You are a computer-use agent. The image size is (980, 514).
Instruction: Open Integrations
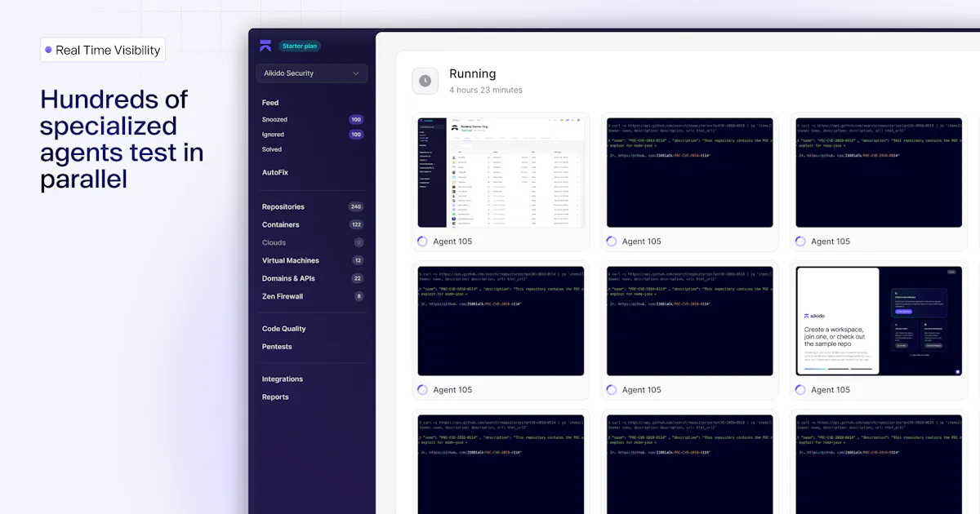[283, 379]
